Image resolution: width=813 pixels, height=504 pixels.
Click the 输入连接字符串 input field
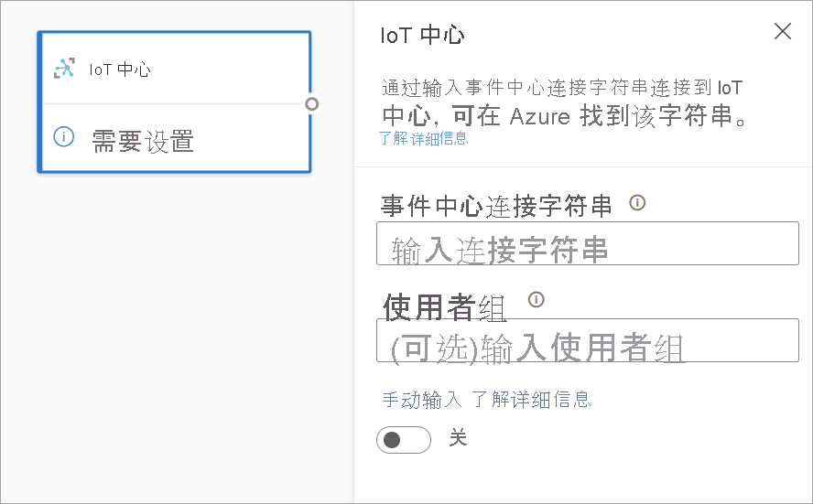587,244
